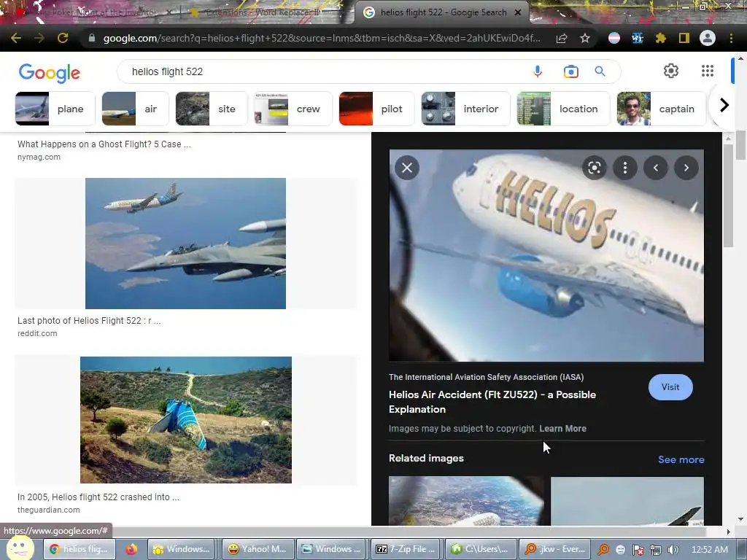Show previous image in preview panel
The width and height of the screenshot is (747, 560).
pyautogui.click(x=656, y=168)
